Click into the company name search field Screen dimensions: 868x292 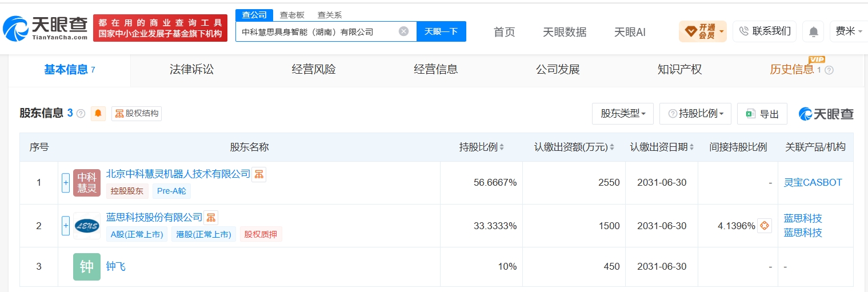click(317, 31)
